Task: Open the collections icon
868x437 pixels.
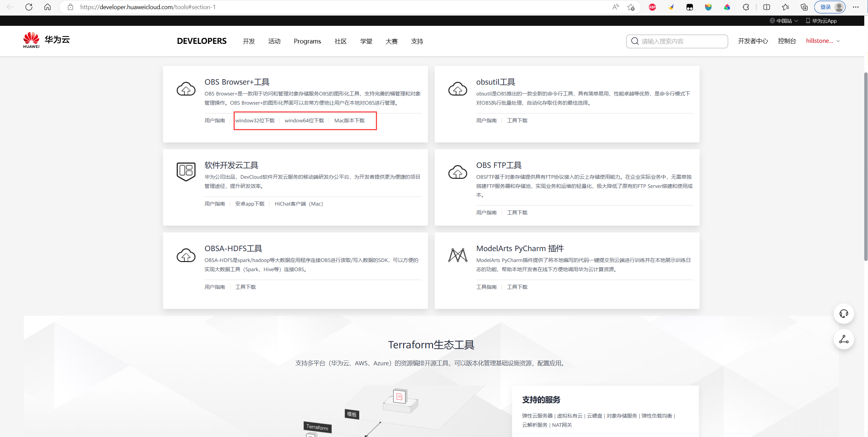Action: (x=804, y=7)
